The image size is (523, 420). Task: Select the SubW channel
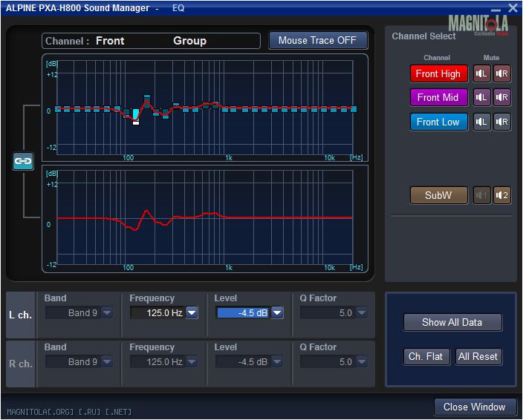pos(438,195)
